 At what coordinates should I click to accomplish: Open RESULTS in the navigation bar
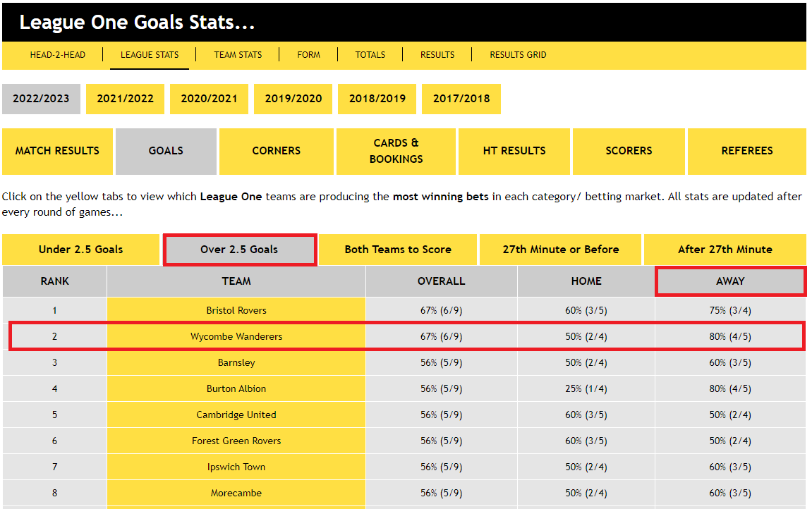pyautogui.click(x=437, y=55)
